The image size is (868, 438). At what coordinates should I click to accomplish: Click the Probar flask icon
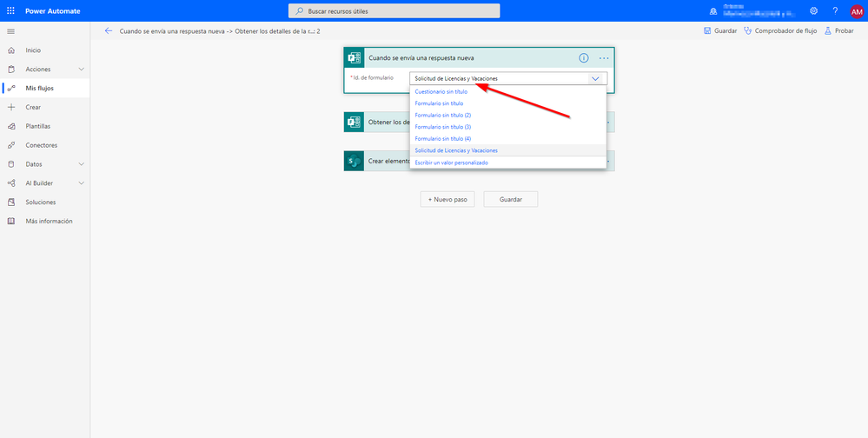[x=828, y=31]
